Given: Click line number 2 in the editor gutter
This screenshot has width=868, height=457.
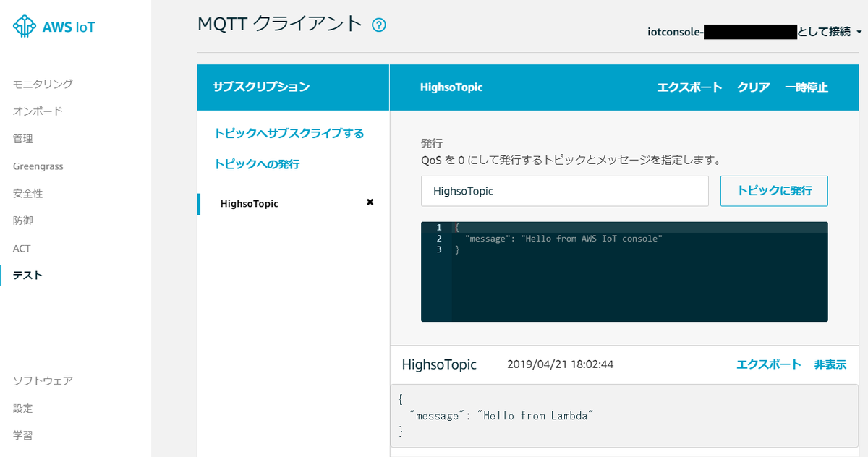Looking at the screenshot, I should (x=438, y=238).
